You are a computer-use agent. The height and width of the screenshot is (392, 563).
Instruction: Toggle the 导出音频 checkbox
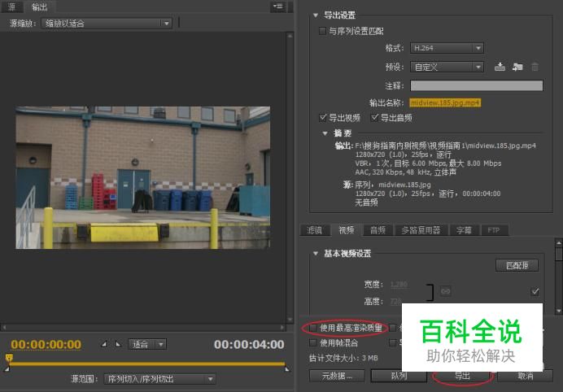click(x=374, y=117)
